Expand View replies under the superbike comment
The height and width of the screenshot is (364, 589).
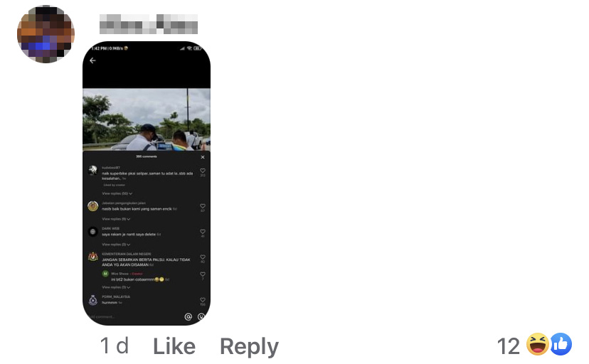pos(117,193)
